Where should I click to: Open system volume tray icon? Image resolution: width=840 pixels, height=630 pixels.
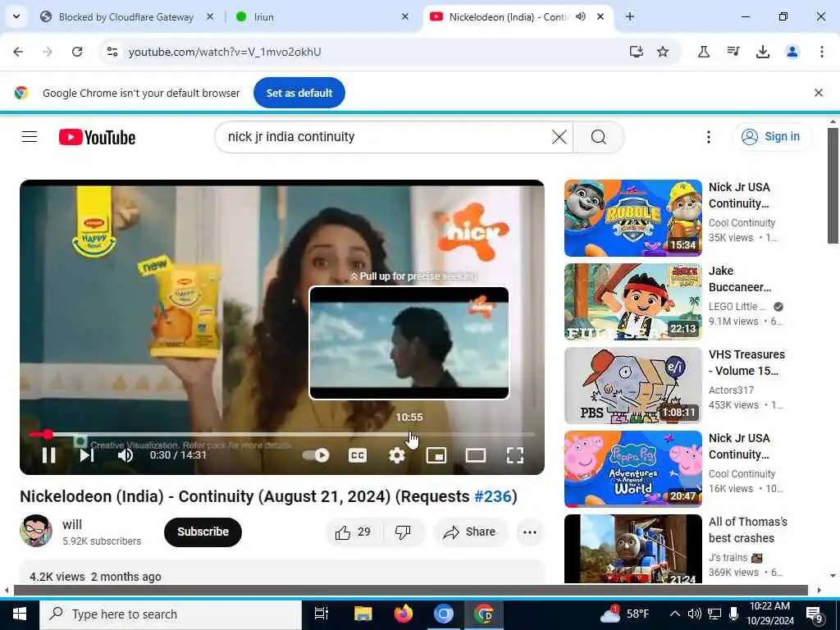pyautogui.click(x=694, y=614)
